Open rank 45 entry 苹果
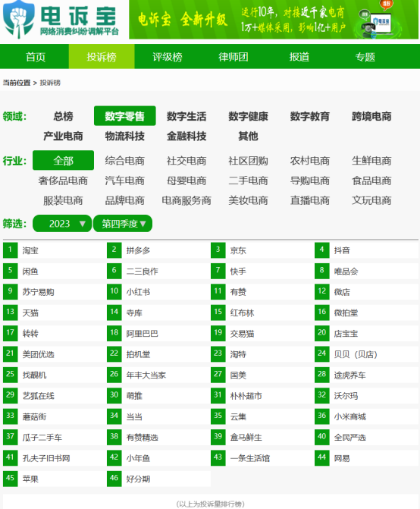420x509 pixels. [54, 479]
